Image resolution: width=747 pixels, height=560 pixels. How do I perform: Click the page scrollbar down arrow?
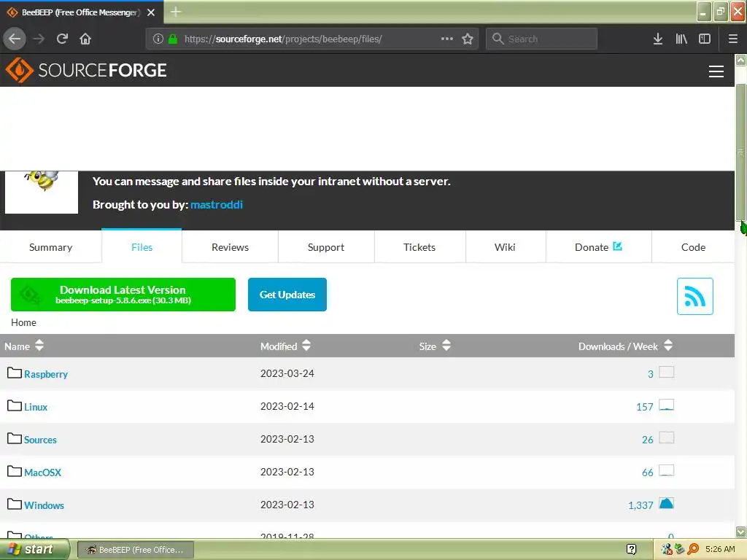click(x=741, y=532)
